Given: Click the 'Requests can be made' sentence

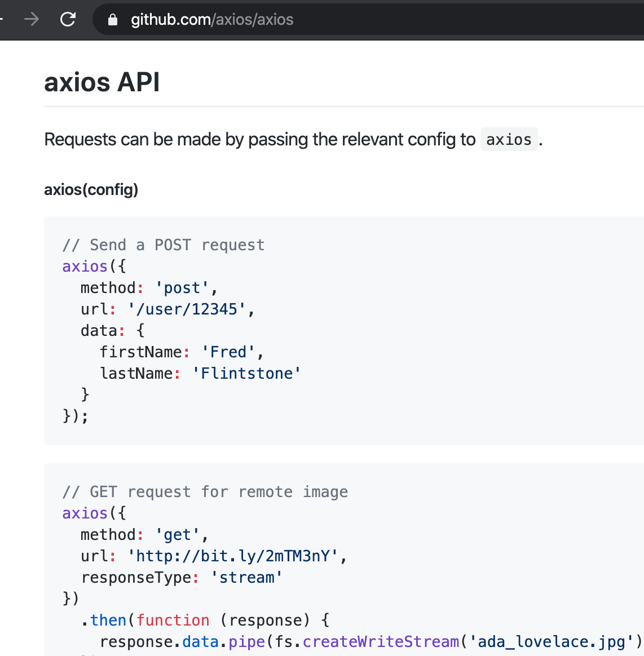Looking at the screenshot, I should point(294,139).
